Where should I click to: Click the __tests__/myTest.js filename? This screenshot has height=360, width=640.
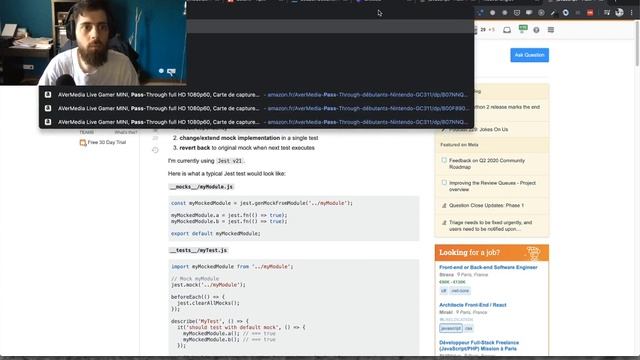tap(198, 250)
